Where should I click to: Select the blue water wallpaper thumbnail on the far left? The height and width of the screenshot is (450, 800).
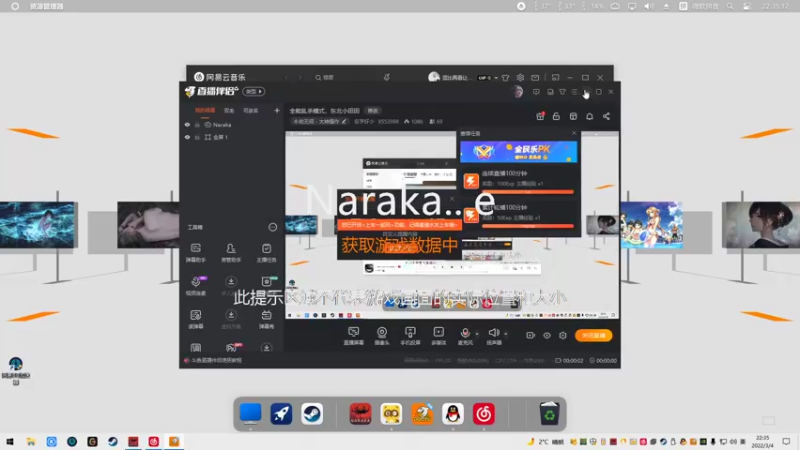click(x=37, y=225)
